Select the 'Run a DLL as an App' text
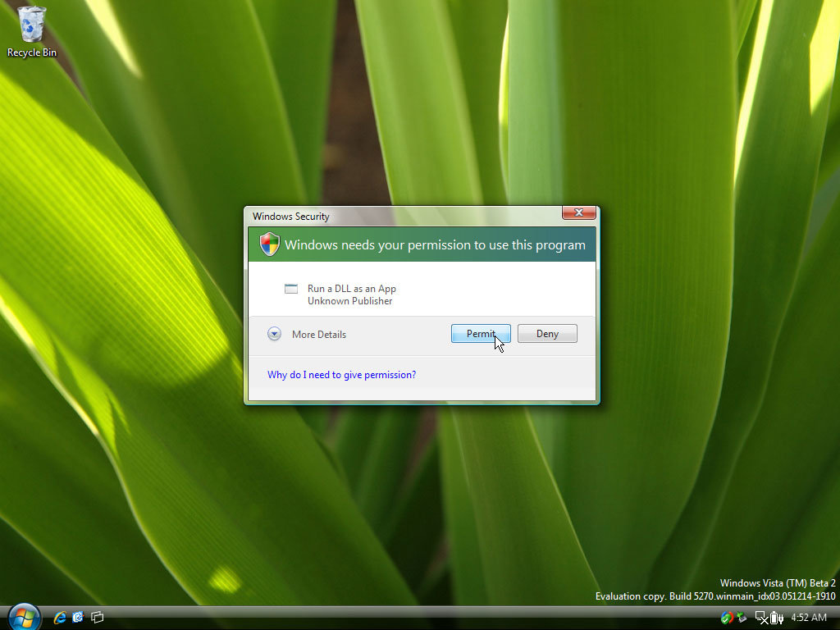This screenshot has width=840, height=630. point(351,289)
